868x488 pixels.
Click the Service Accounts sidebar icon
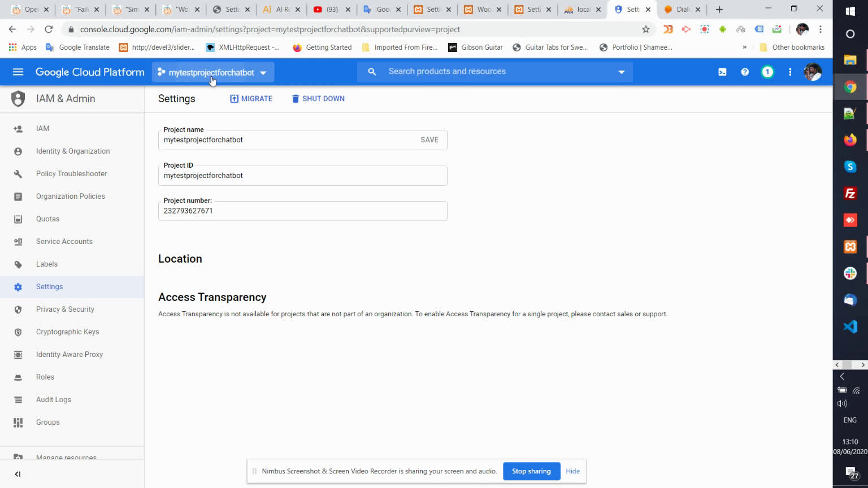pos(18,242)
